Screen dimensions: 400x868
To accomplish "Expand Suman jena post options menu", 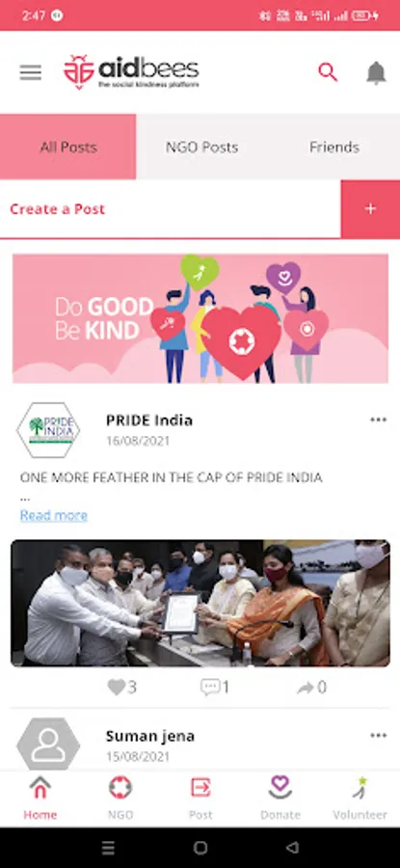I will click(379, 735).
